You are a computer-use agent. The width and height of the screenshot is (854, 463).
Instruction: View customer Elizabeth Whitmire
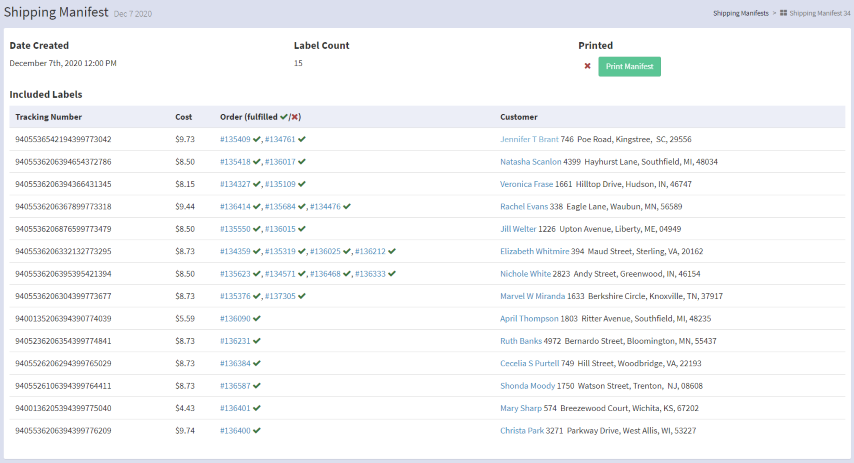tap(534, 251)
